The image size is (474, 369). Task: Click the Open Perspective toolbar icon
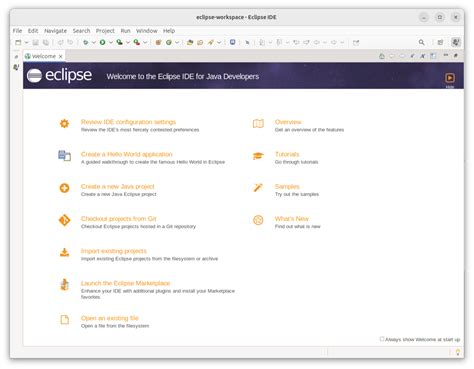coord(441,42)
